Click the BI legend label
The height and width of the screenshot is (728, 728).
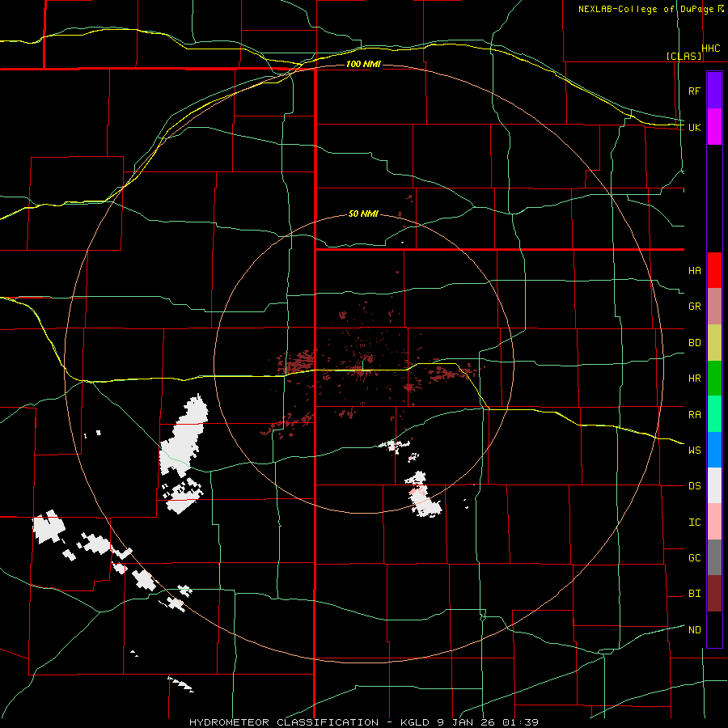click(x=694, y=594)
